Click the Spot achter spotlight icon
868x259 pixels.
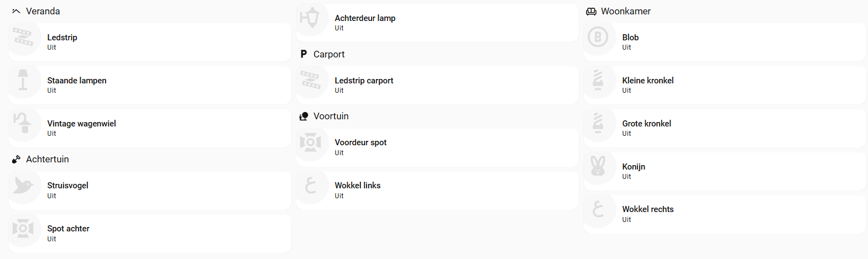(23, 229)
